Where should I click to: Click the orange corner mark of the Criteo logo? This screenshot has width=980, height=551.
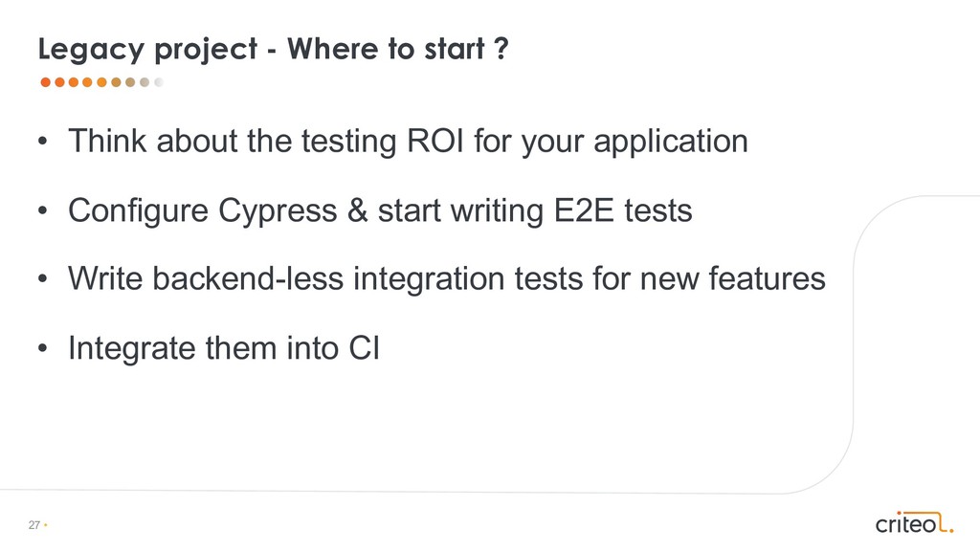(946, 523)
